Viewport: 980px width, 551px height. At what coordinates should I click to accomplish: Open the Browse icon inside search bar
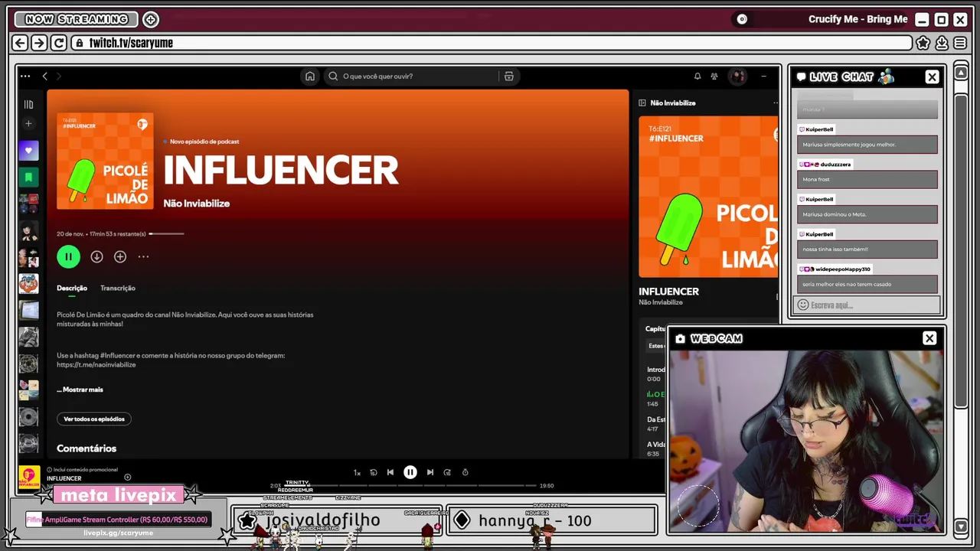508,77
